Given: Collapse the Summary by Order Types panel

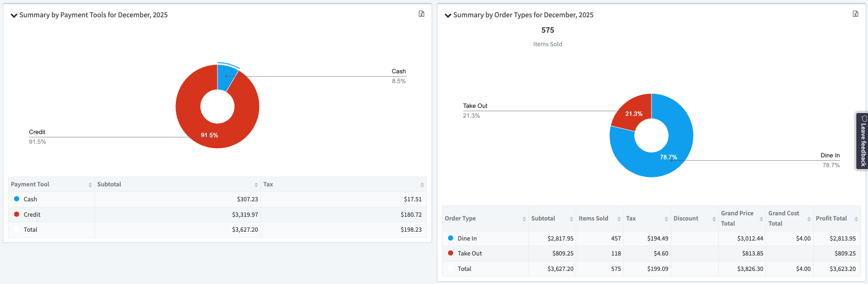Looking at the screenshot, I should [448, 15].
